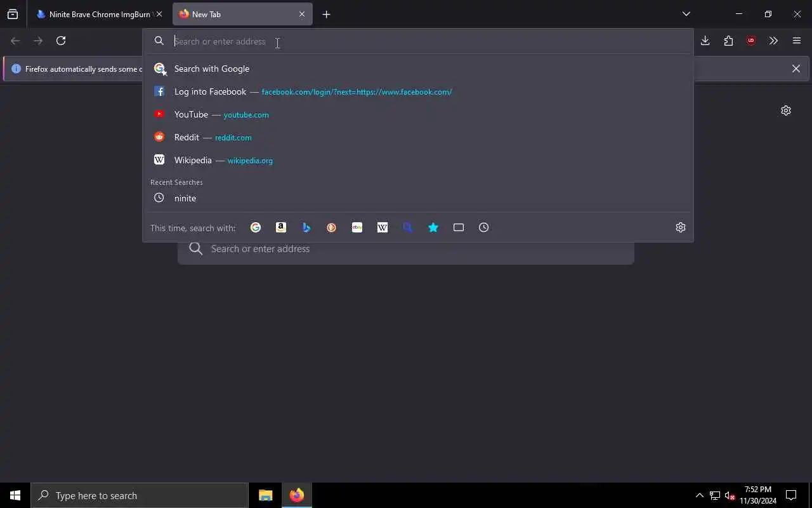Select the New Tab tab
The height and width of the screenshot is (508, 812).
click(242, 14)
